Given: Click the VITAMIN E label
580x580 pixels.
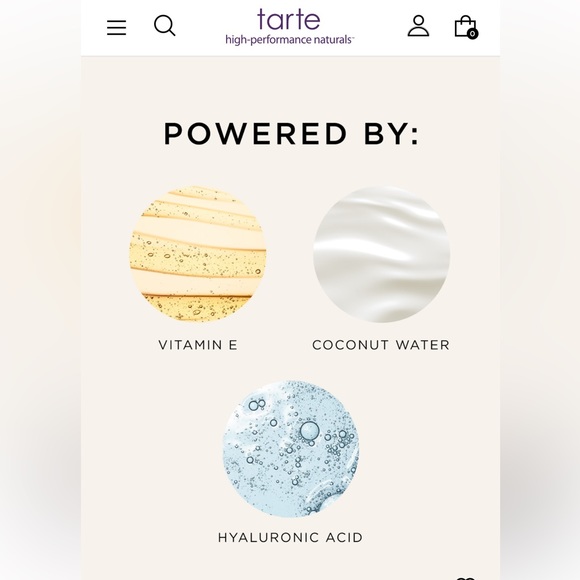Looking at the screenshot, I should pyautogui.click(x=198, y=345).
